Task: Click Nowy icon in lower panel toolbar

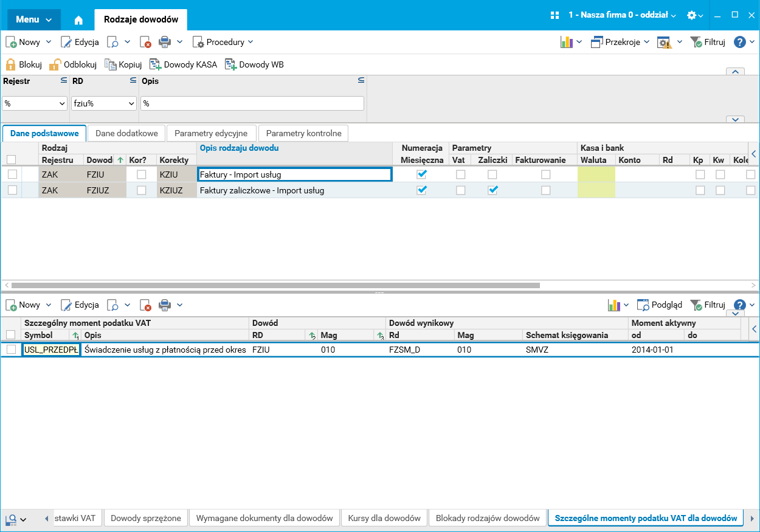Action: click(12, 305)
